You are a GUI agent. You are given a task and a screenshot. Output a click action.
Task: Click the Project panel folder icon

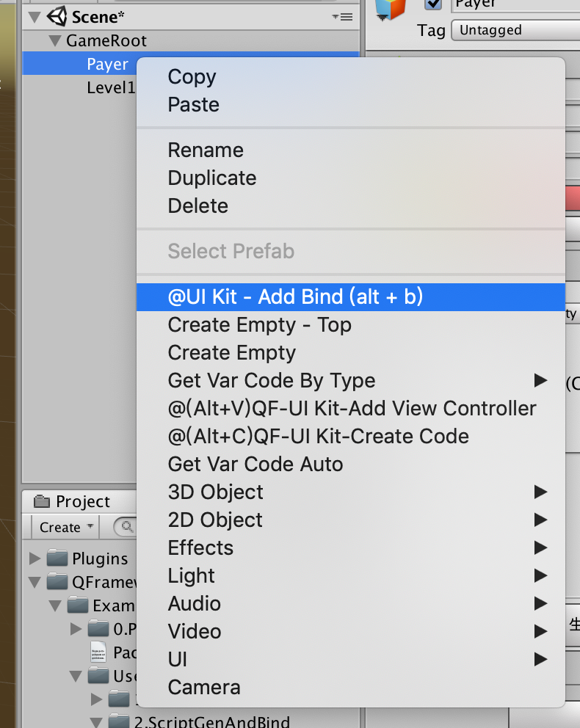pos(42,501)
